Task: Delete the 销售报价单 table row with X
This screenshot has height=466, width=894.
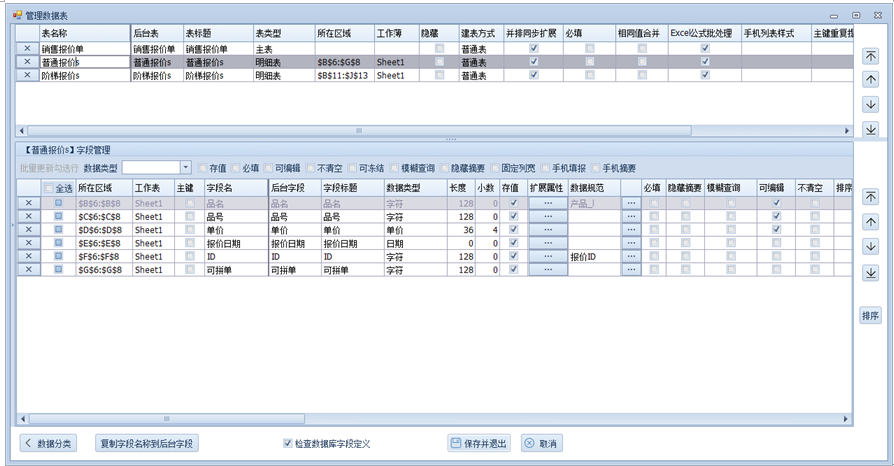Action: (x=27, y=48)
